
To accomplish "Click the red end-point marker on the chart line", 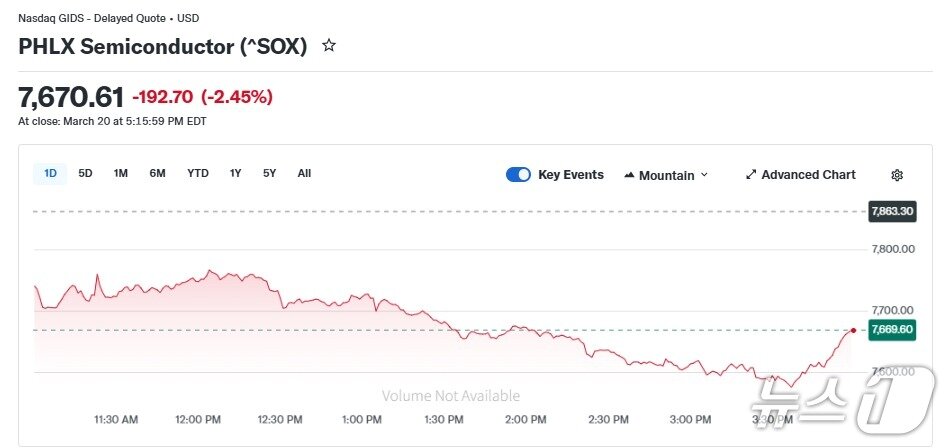I will point(853,330).
